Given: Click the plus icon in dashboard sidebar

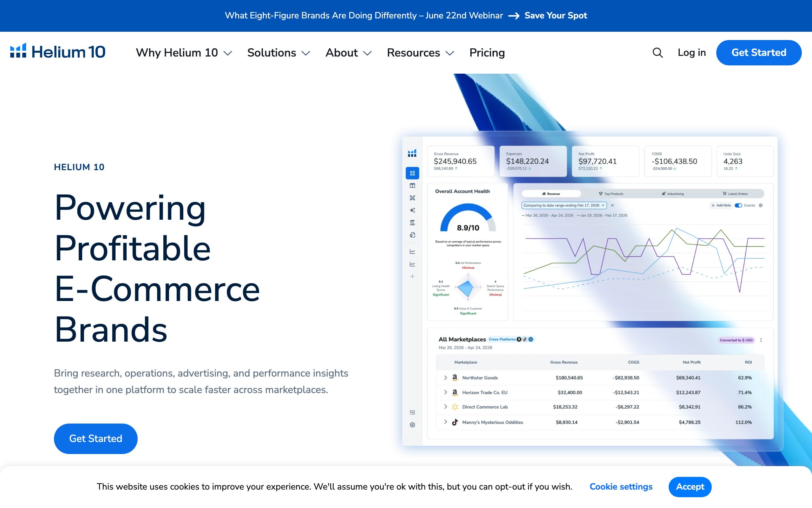Looking at the screenshot, I should [x=412, y=277].
